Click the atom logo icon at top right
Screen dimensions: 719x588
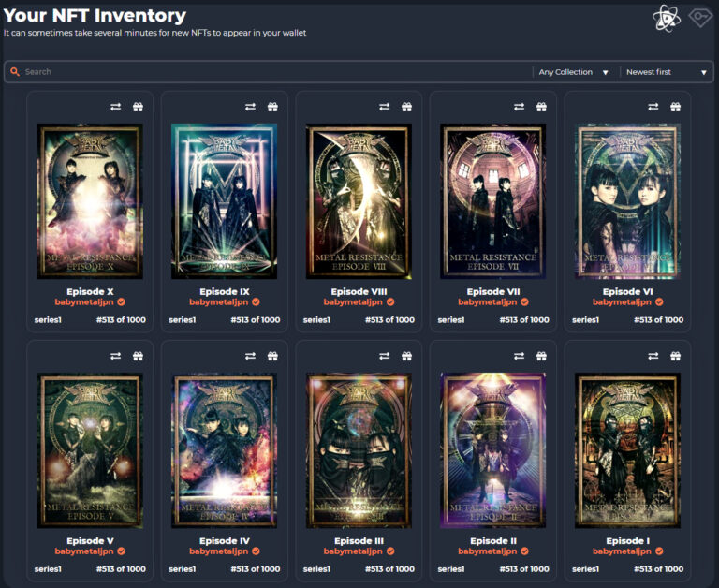tap(666, 18)
